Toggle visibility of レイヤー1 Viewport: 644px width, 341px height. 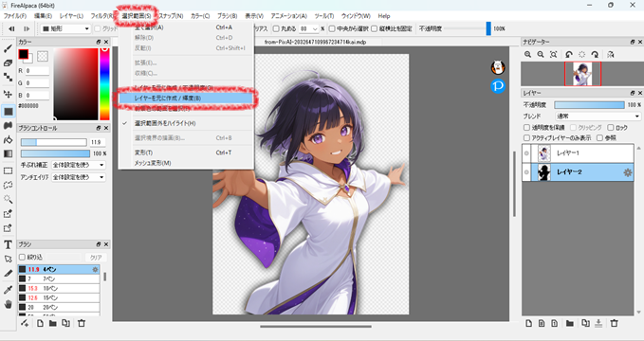point(526,153)
